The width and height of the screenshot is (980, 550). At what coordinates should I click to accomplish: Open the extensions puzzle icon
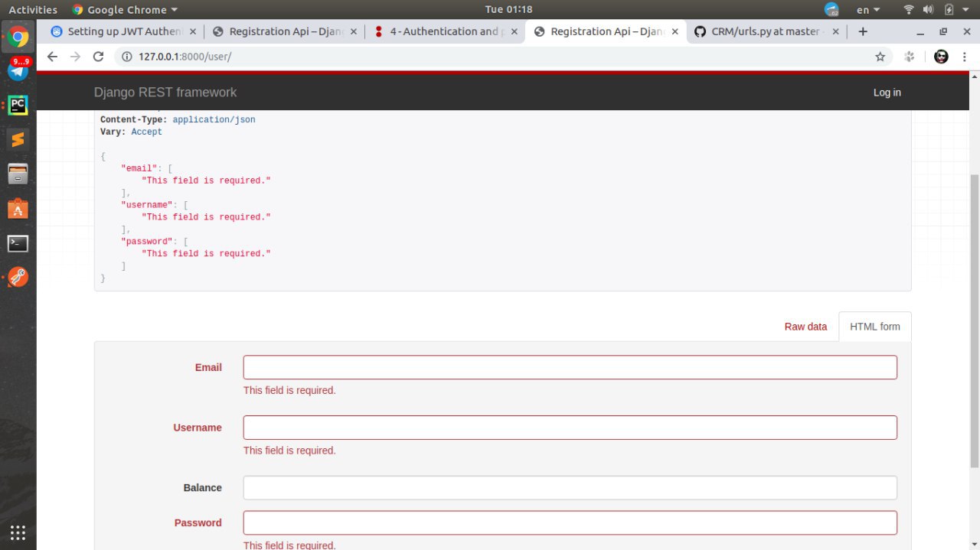910,57
